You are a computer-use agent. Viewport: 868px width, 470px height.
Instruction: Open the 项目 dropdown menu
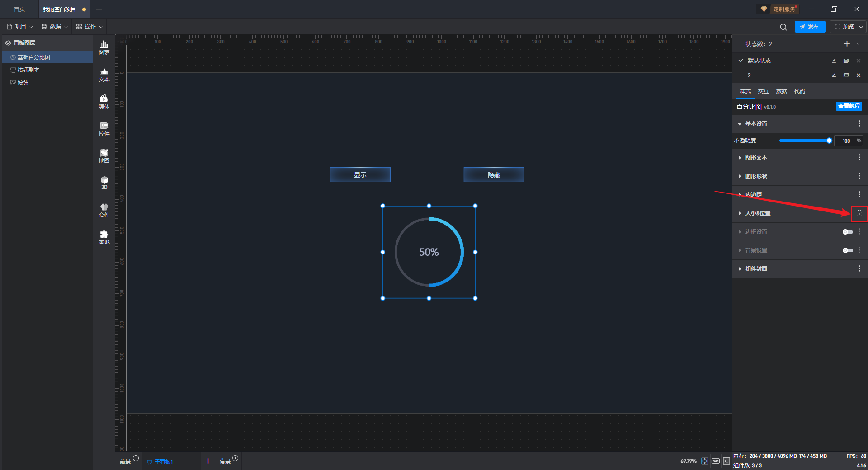click(x=20, y=27)
